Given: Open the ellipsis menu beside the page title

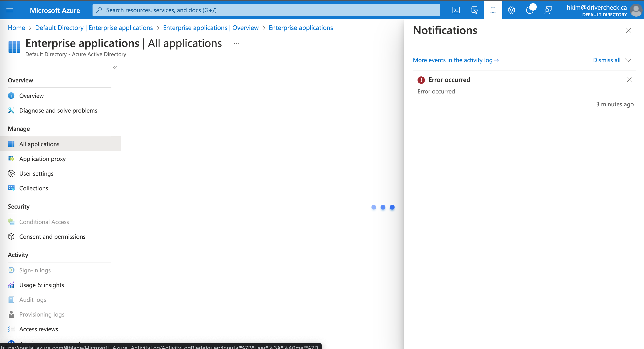Looking at the screenshot, I should coord(236,43).
